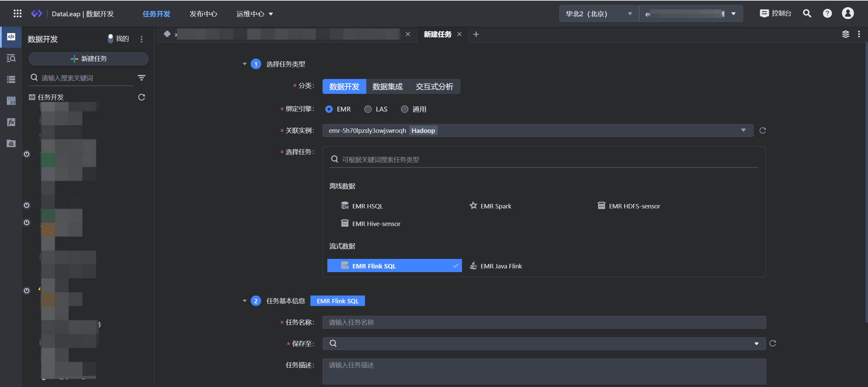Click the 任务描述 text area
Viewport: 868px width, 387px height.
(x=544, y=371)
